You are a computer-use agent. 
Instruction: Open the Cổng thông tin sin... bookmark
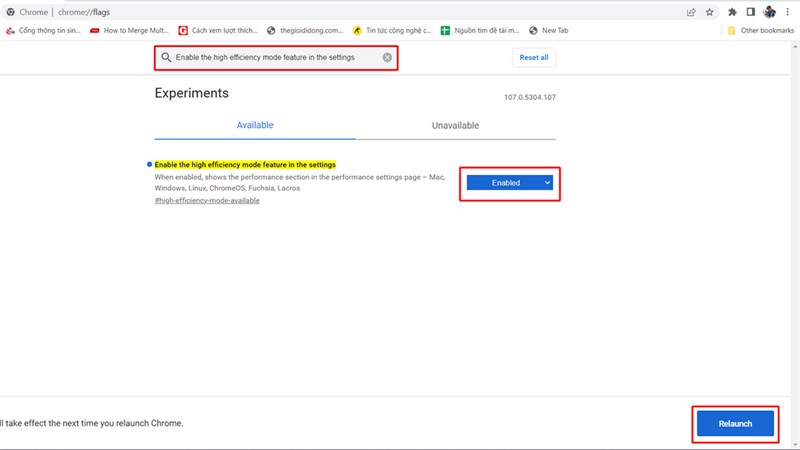click(x=43, y=31)
